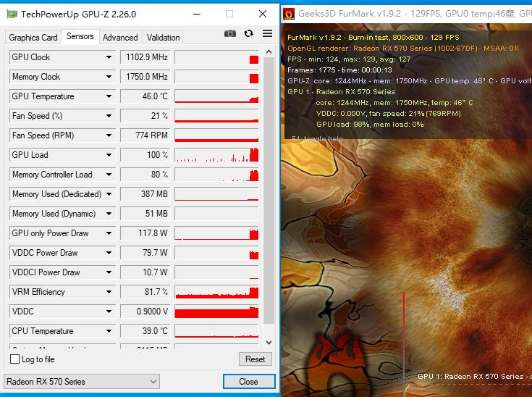Expand the GPU Load dropdown
532x397 pixels.
click(109, 155)
